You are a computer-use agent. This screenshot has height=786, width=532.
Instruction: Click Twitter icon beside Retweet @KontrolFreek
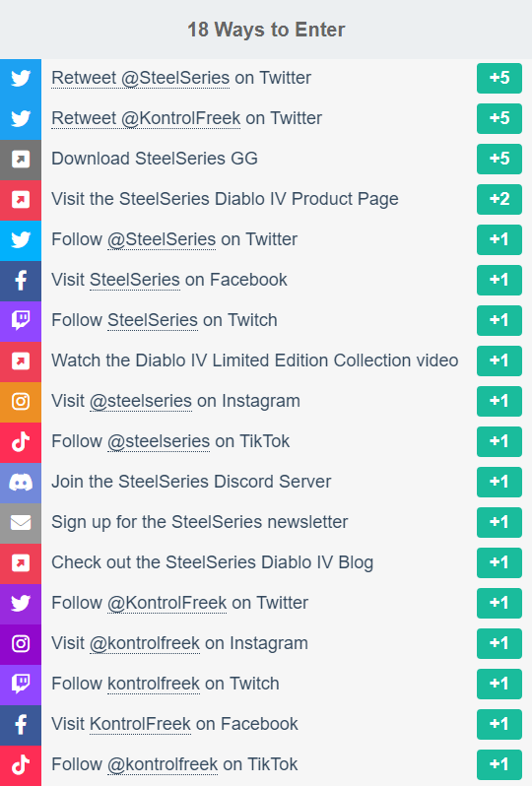click(x=21, y=119)
